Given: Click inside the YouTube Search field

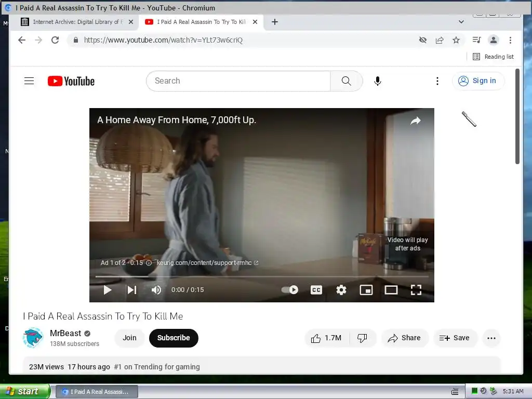Looking at the screenshot, I should click(238, 81).
